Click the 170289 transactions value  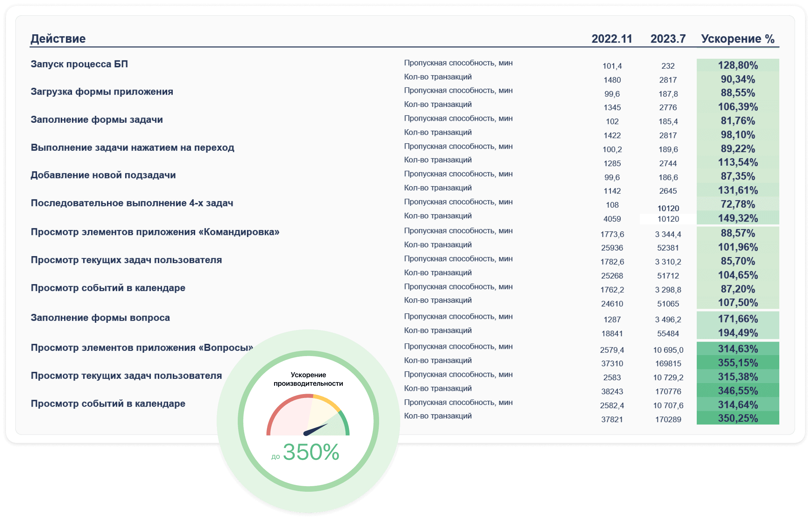click(668, 419)
